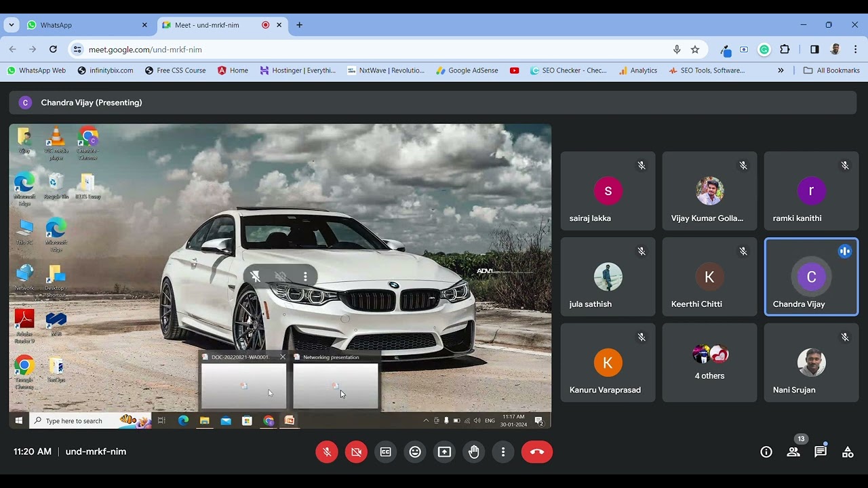Open the All Bookmarks folder
The width and height of the screenshot is (868, 488).
[831, 70]
